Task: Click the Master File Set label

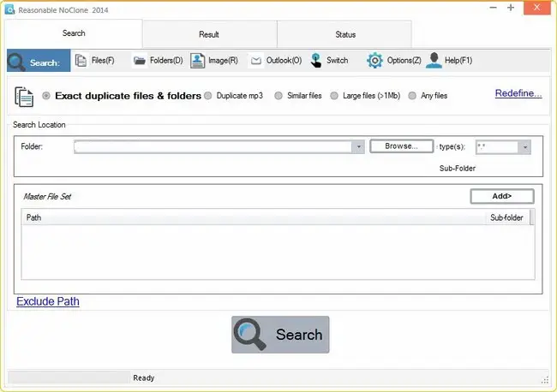Action: pyautogui.click(x=47, y=197)
